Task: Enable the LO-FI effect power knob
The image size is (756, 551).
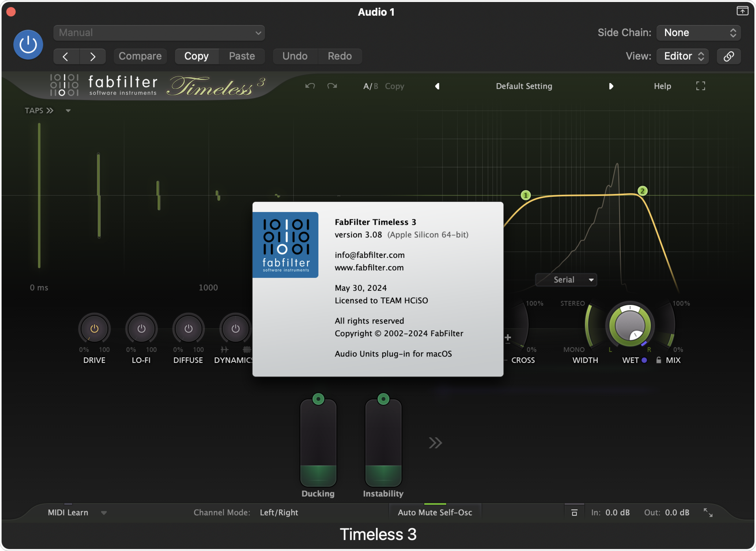Action: (x=141, y=328)
